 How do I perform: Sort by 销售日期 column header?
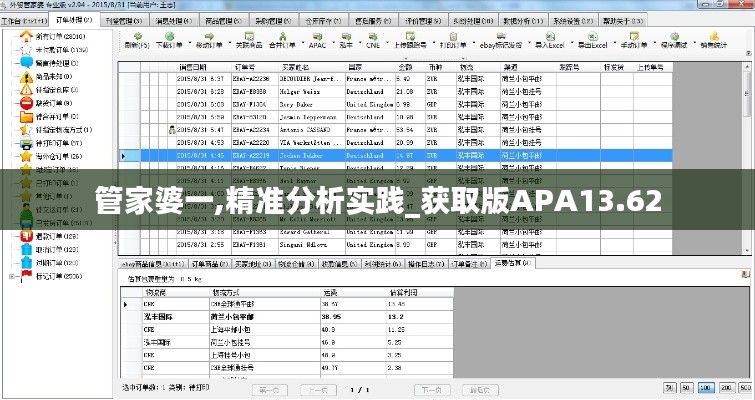(x=203, y=67)
